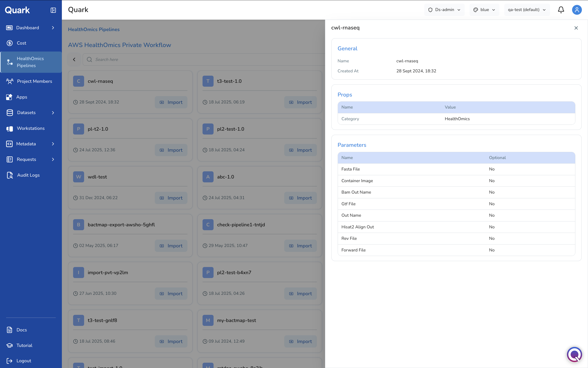The width and height of the screenshot is (588, 368).
Task: Click the Logout icon
Action: (9, 361)
